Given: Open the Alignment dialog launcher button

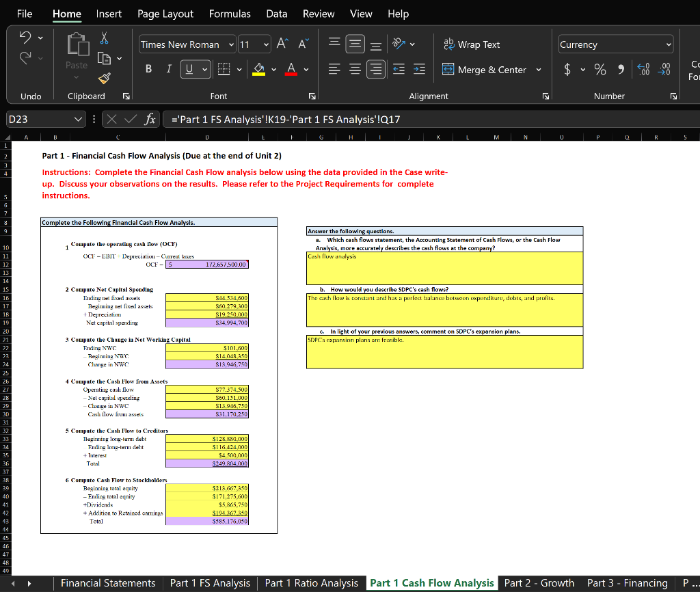Looking at the screenshot, I should click(546, 96).
